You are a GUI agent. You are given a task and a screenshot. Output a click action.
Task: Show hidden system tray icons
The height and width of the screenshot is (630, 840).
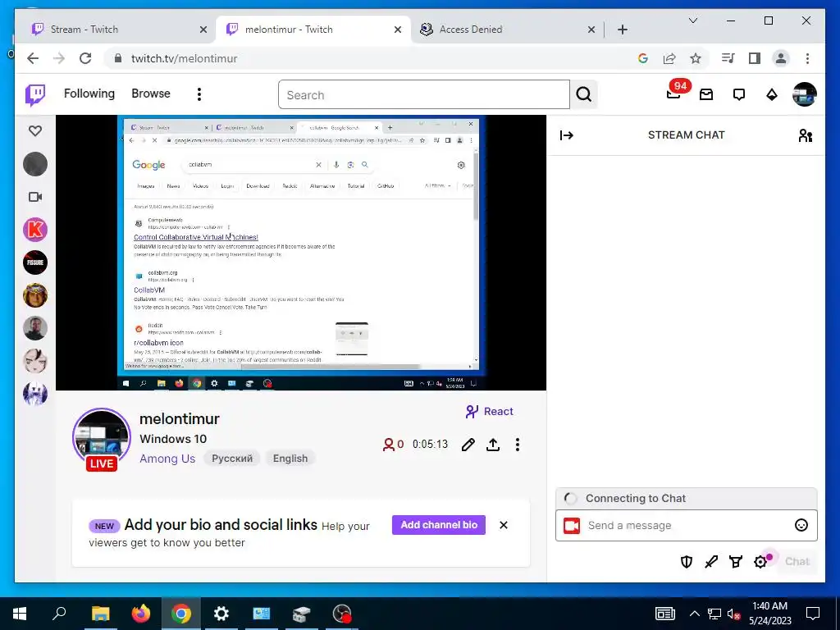point(694,614)
